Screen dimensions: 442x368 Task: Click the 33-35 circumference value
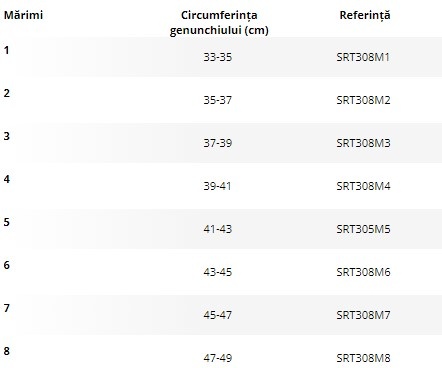218,57
